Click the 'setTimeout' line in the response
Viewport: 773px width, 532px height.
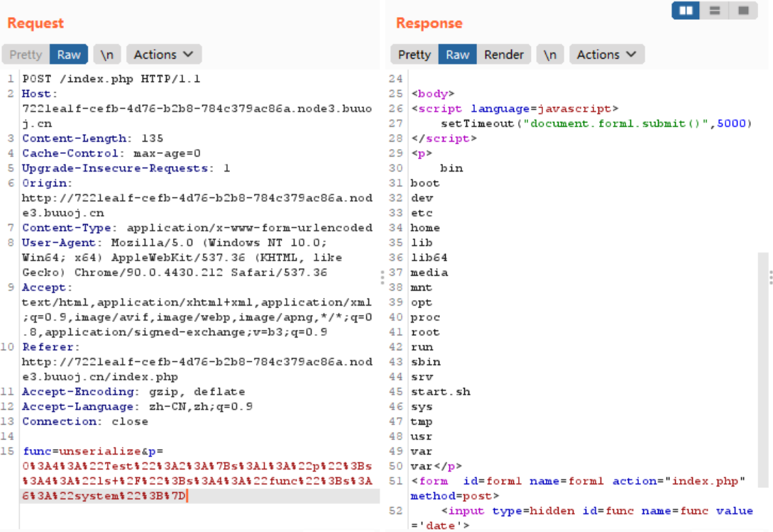point(596,123)
